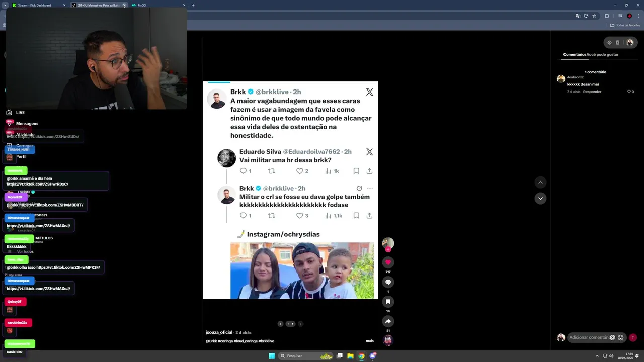Open the jsouza_oficial author profile
Screen dimensions: 644x362
coord(219,332)
